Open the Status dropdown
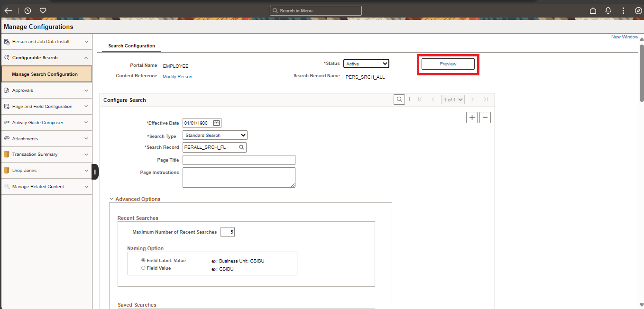This screenshot has width=644, height=309. 366,63
